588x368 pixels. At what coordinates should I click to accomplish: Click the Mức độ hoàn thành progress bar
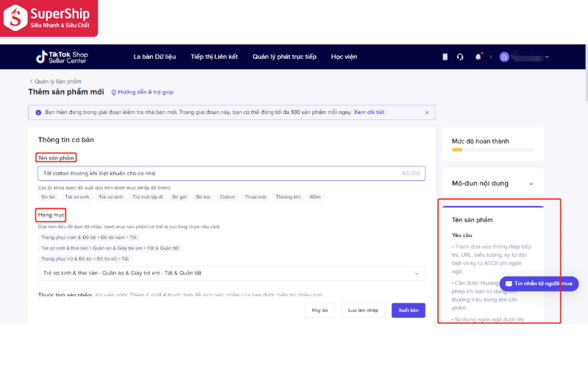(x=492, y=150)
